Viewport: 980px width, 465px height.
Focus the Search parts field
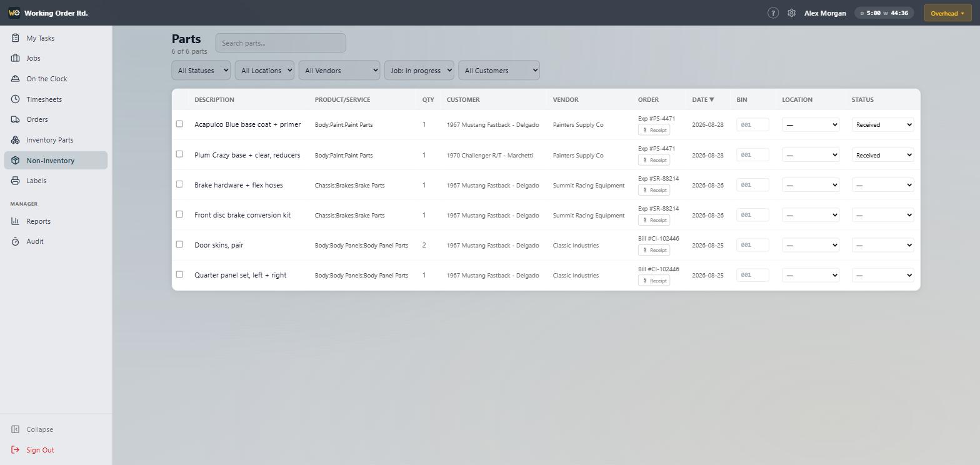click(281, 43)
